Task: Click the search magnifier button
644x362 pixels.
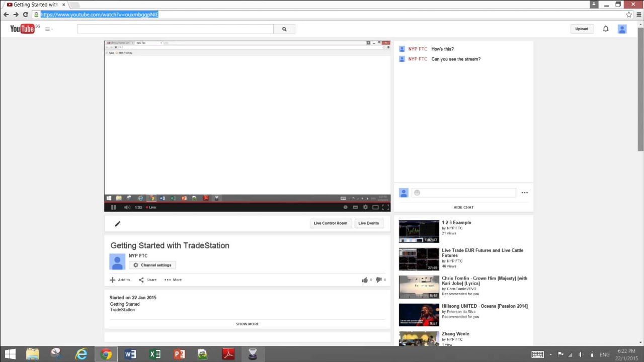Action: point(284,29)
